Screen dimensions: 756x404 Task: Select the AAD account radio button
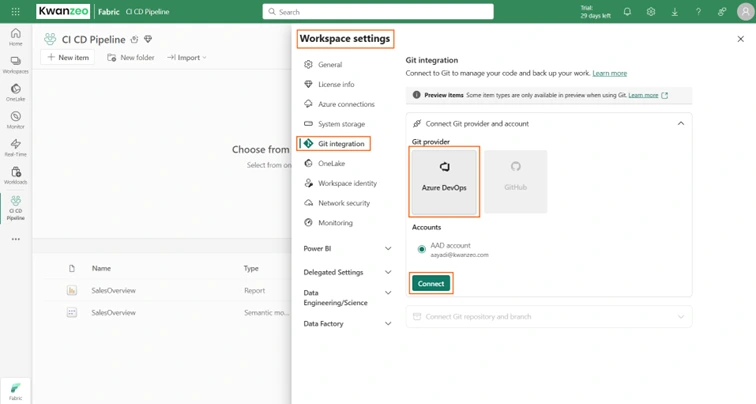point(421,249)
